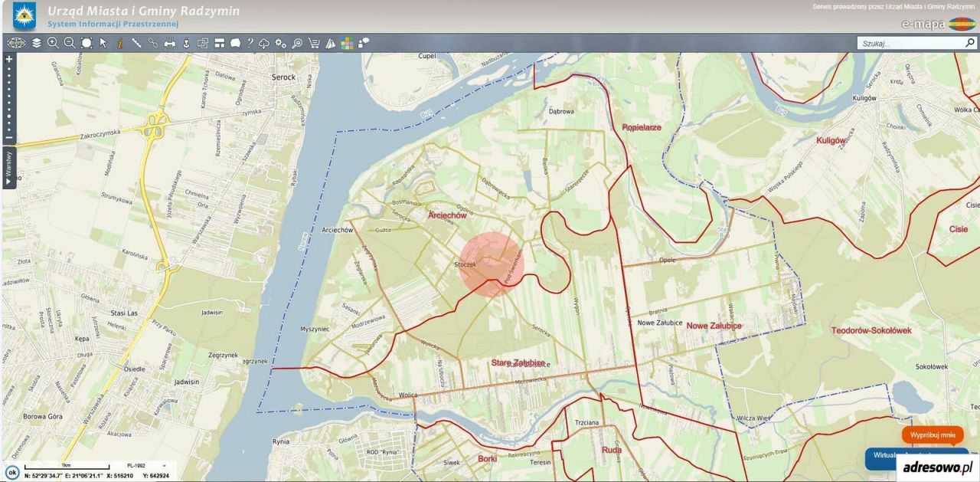Click the Wypróbuj mnie button

tap(933, 435)
